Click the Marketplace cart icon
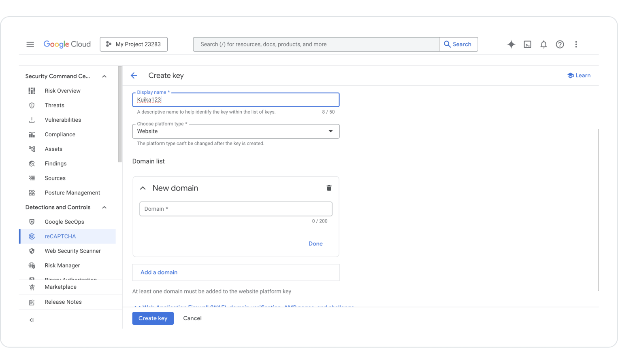 32,287
